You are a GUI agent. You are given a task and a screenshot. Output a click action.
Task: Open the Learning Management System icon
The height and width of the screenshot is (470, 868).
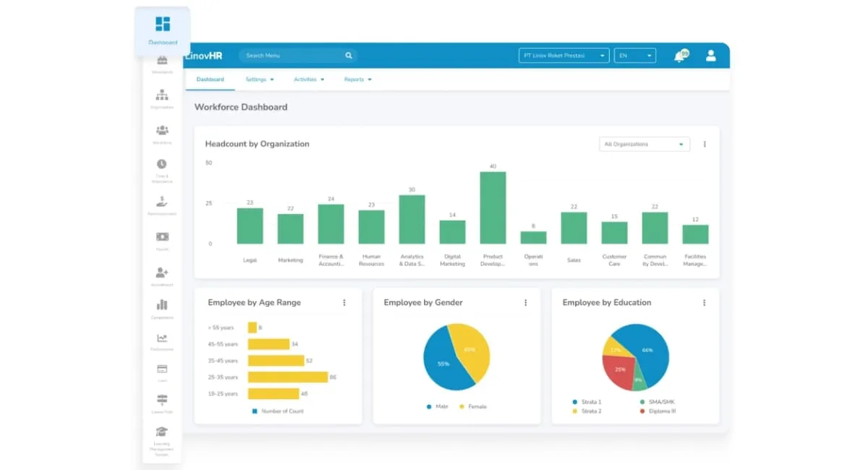point(162,432)
